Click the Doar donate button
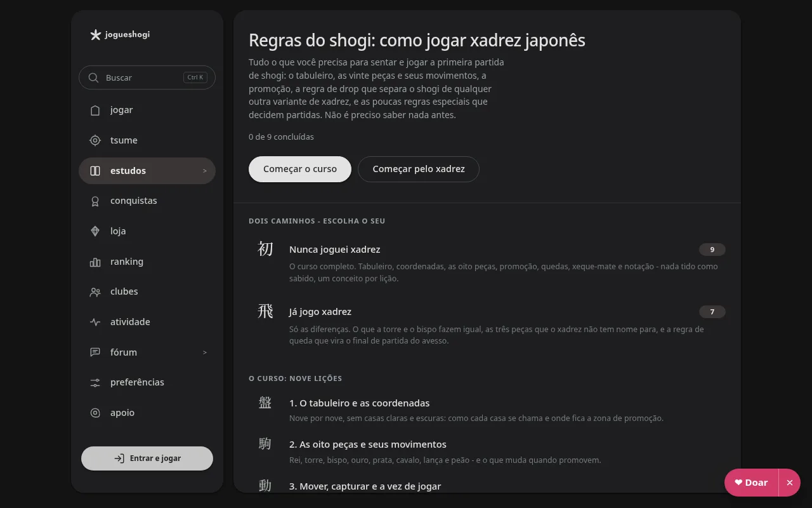 [752, 483]
